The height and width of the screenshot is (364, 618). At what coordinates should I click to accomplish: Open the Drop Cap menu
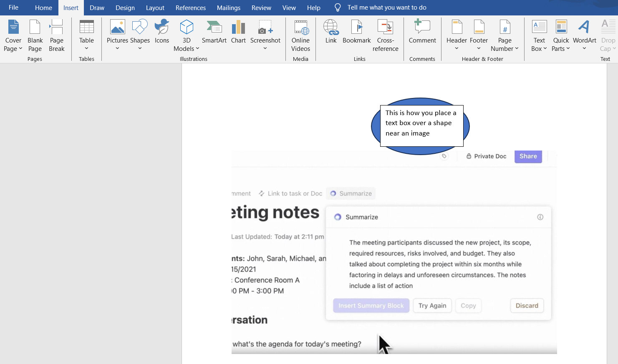click(608, 36)
